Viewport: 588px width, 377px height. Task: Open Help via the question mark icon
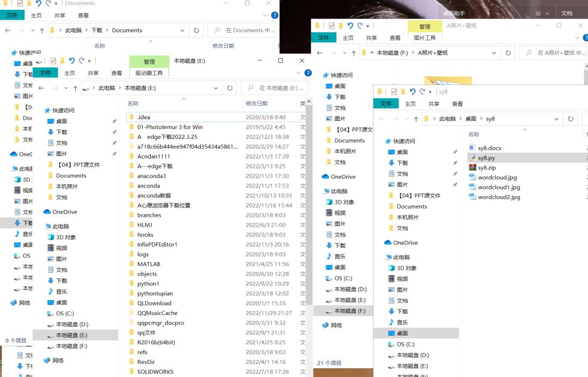pyautogui.click(x=308, y=73)
